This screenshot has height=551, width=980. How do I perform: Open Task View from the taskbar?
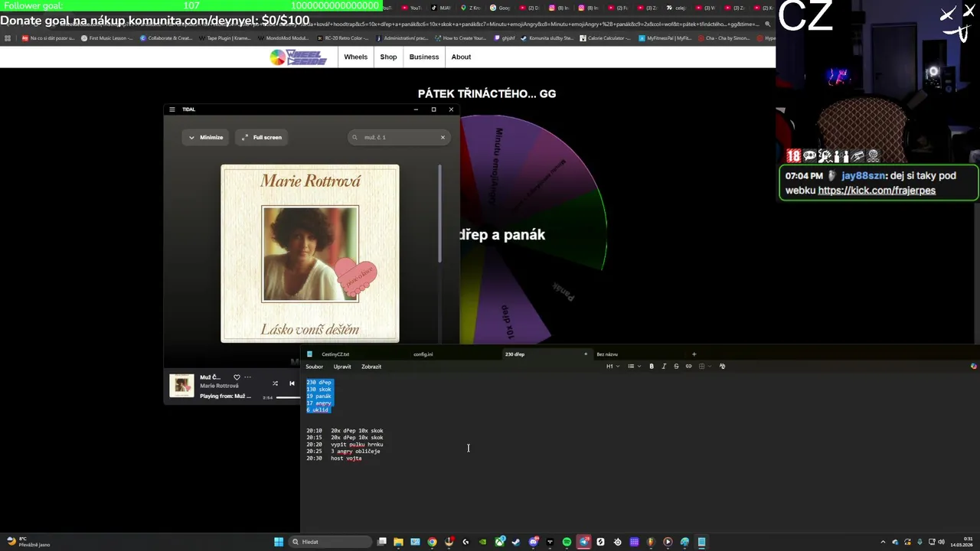381,542
